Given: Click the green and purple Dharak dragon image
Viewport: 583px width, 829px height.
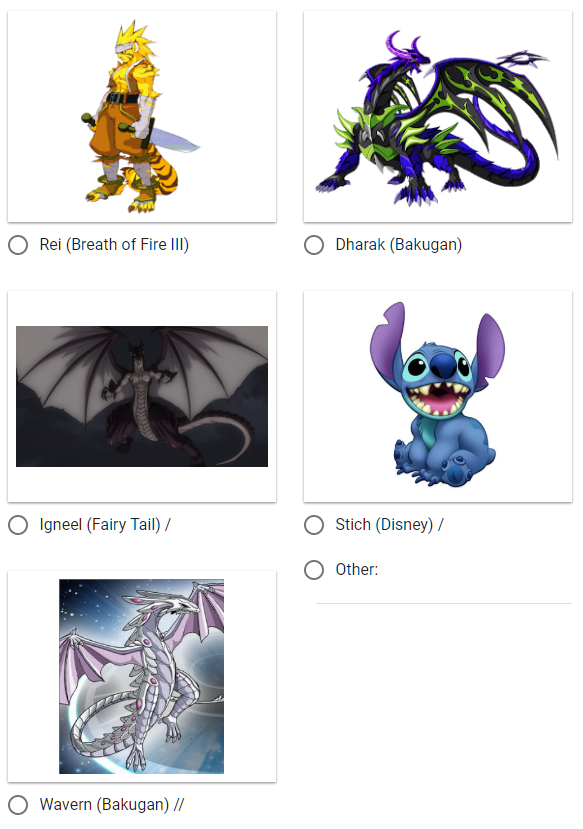Looking at the screenshot, I should [x=438, y=117].
